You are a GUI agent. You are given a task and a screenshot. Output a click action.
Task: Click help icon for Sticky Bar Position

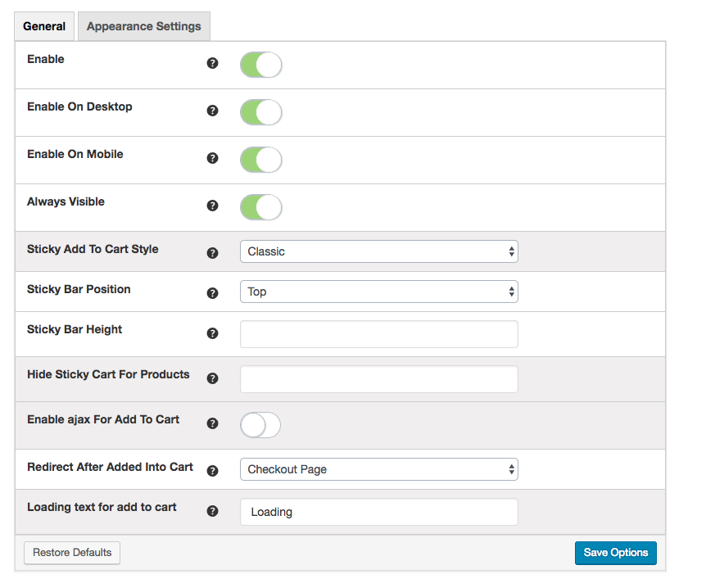tap(213, 293)
